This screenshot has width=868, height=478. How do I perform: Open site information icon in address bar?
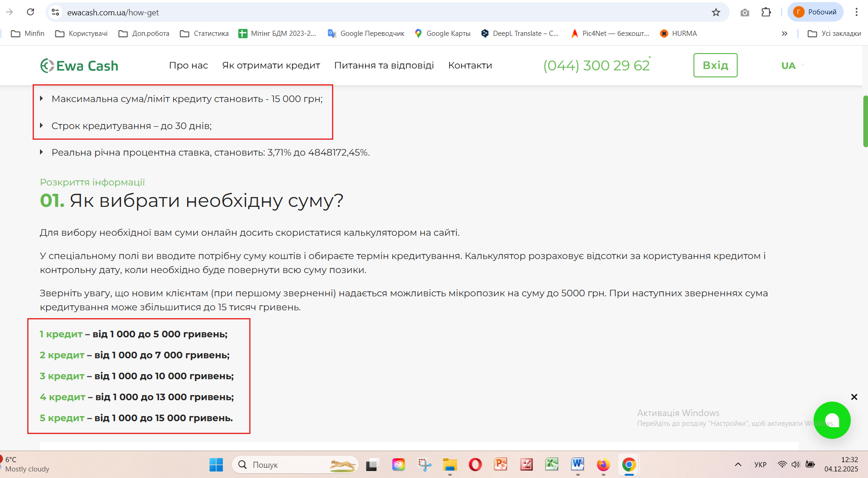pyautogui.click(x=55, y=12)
